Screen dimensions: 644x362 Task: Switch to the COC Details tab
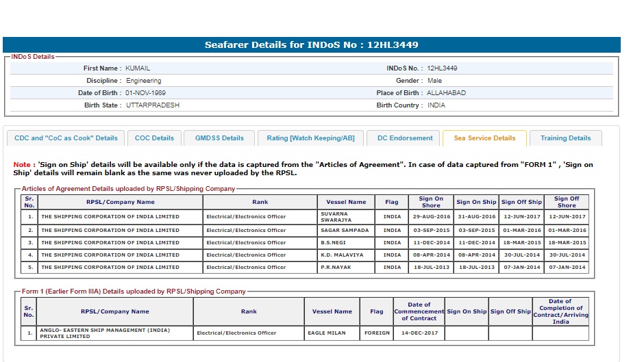point(154,138)
